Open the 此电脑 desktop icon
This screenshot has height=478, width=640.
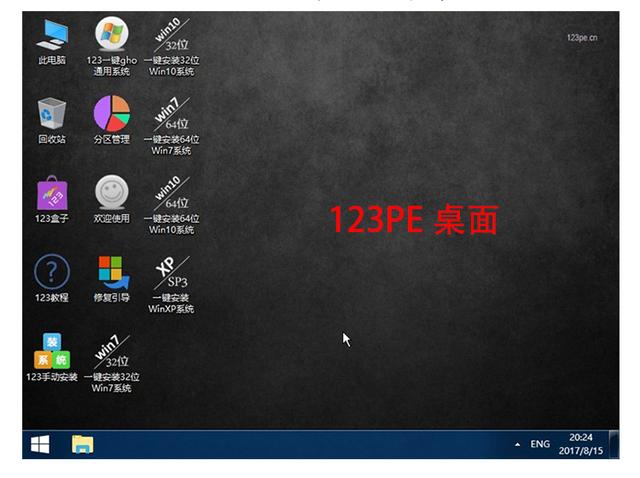[x=52, y=42]
